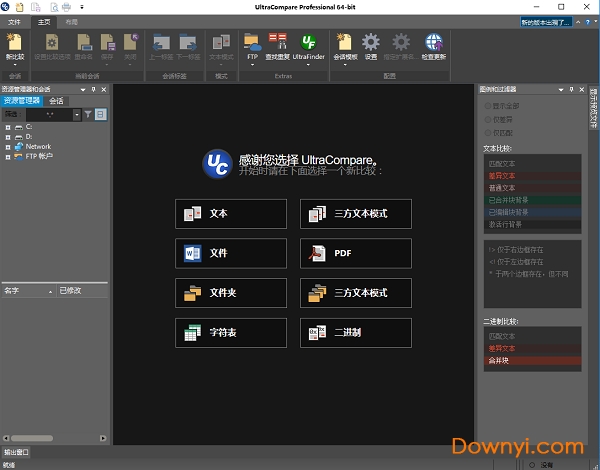Click the 关闭 close session icon
The height and width of the screenshot is (470, 600).
click(130, 42)
